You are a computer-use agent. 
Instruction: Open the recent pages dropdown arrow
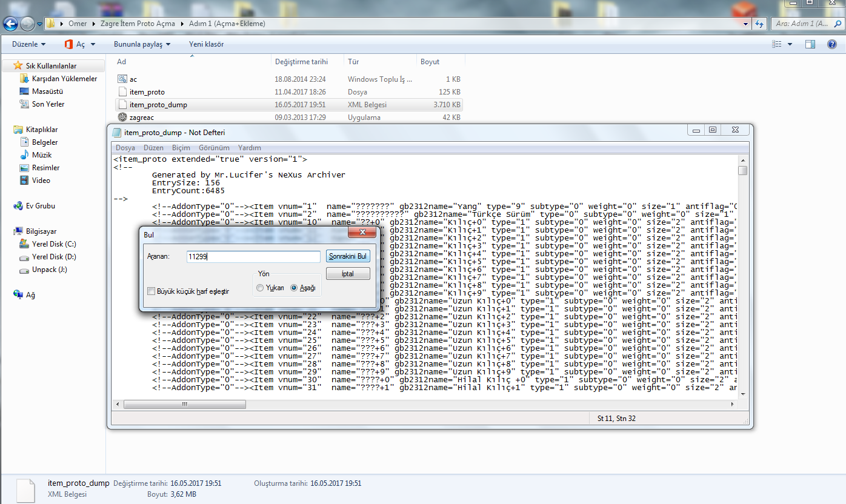click(39, 24)
